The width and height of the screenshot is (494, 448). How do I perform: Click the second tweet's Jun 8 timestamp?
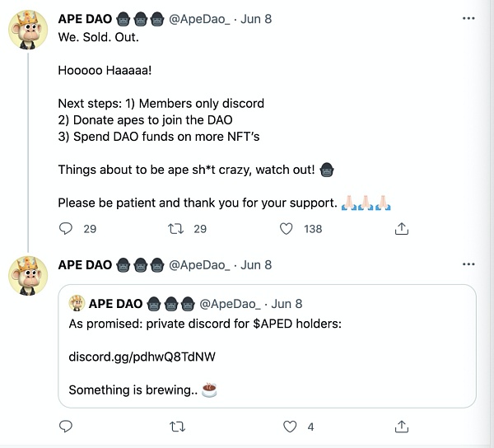tap(257, 265)
